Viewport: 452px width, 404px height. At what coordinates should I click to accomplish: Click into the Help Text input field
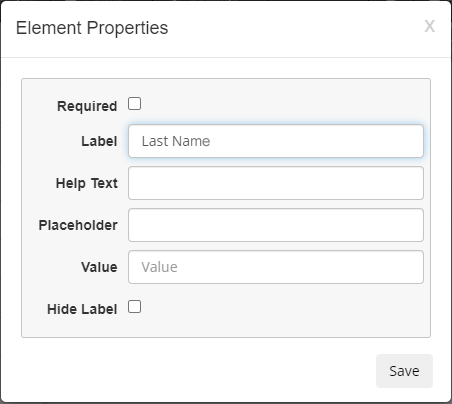click(x=276, y=183)
